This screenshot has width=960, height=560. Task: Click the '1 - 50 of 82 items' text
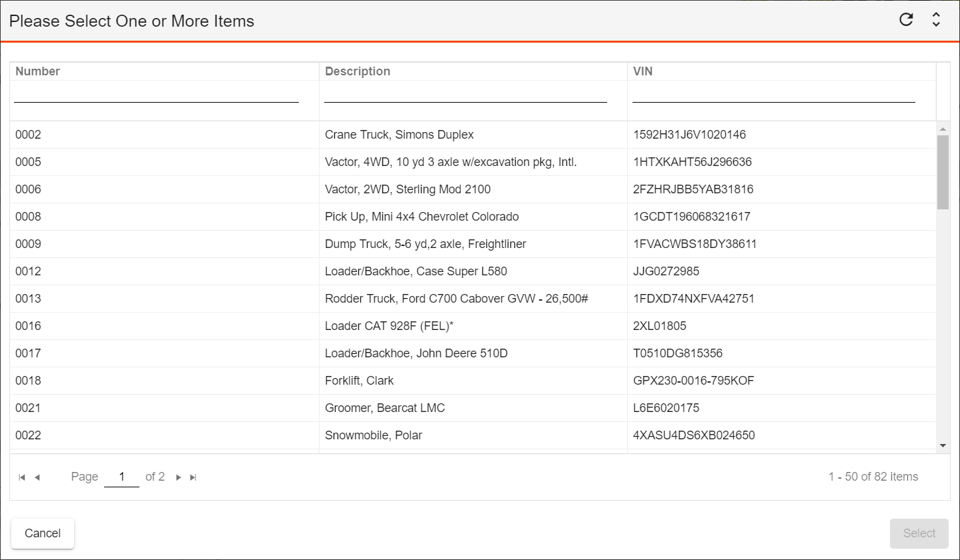(x=873, y=477)
